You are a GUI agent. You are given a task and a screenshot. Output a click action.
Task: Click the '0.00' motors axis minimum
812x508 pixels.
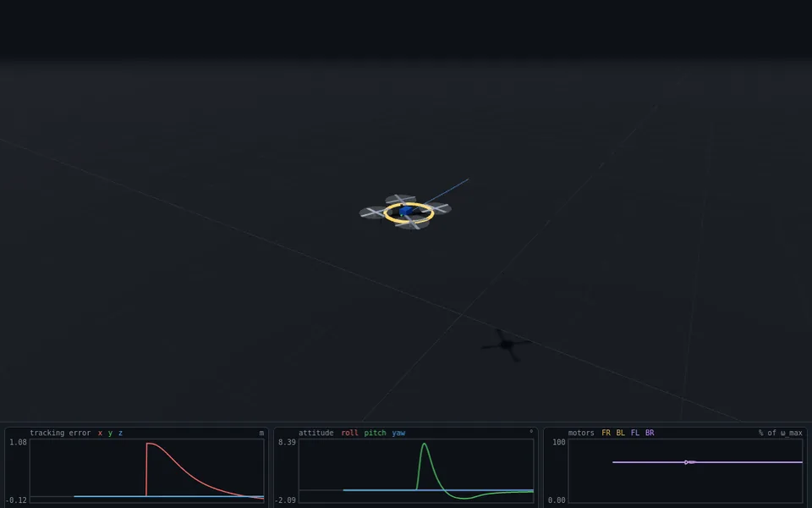[x=557, y=500]
